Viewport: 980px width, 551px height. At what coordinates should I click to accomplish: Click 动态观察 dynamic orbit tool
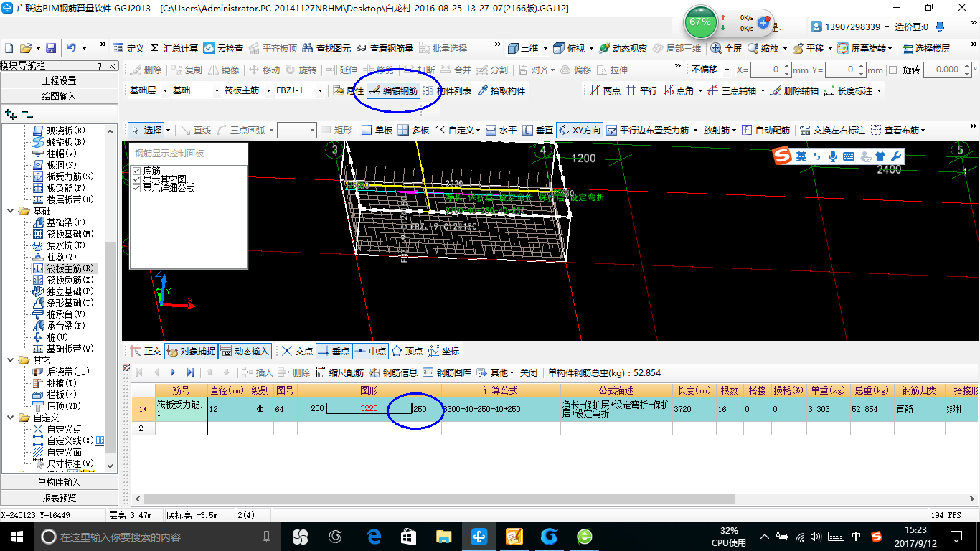[x=622, y=48]
